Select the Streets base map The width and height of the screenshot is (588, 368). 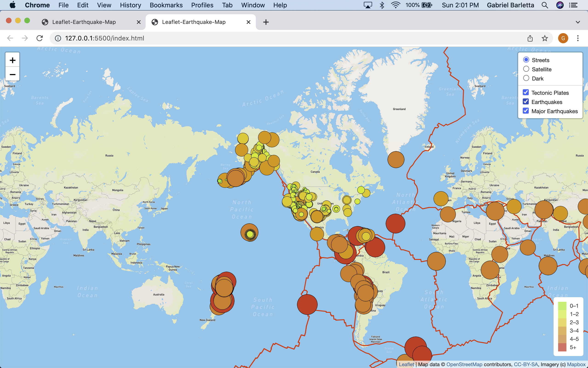coord(526,60)
